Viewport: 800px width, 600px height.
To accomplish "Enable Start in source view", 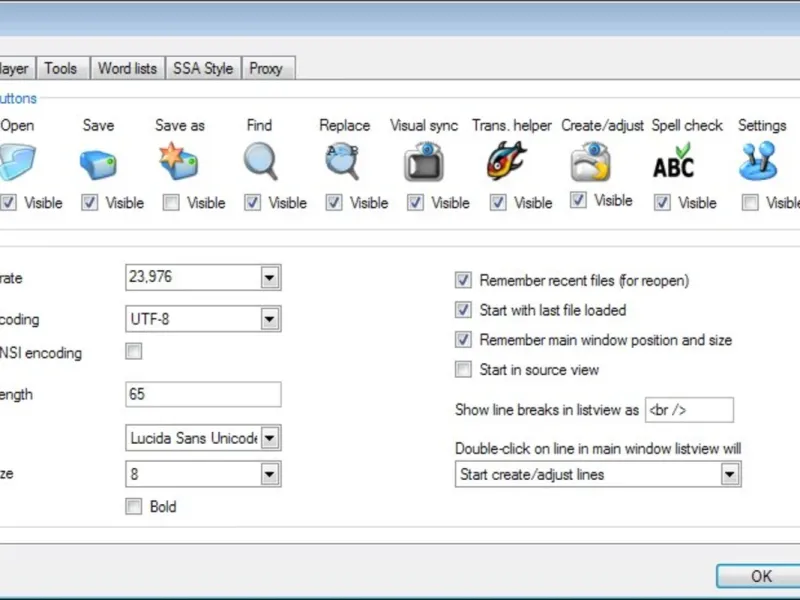I will coord(463,369).
